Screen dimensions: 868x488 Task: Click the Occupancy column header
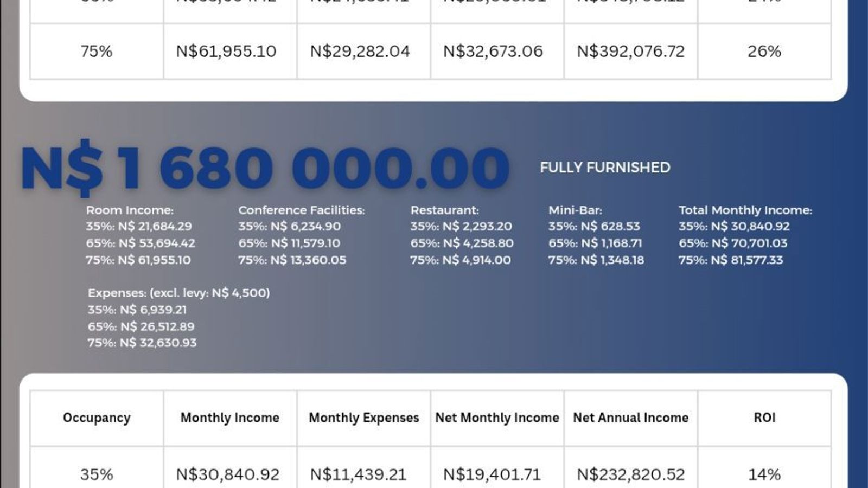click(97, 418)
